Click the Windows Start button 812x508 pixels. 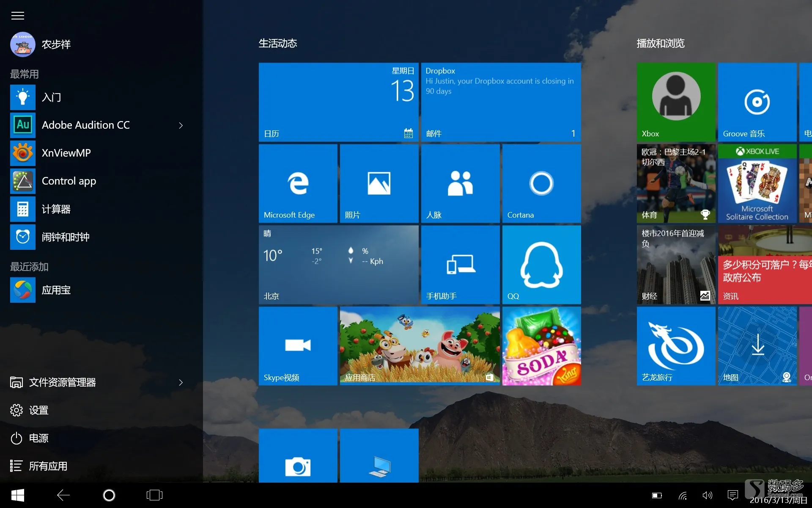coord(18,495)
